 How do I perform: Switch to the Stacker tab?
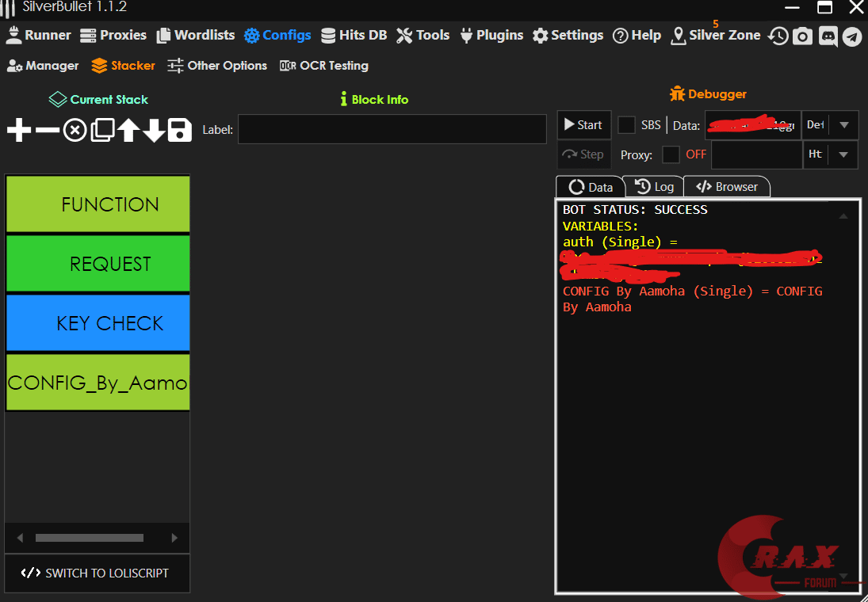pyautogui.click(x=123, y=66)
